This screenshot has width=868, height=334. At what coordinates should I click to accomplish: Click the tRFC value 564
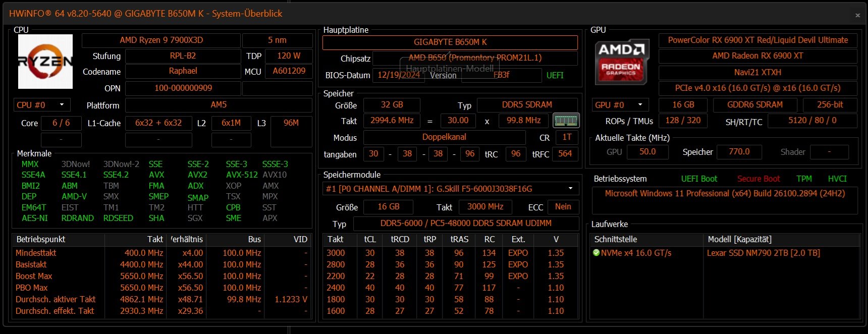click(x=565, y=154)
